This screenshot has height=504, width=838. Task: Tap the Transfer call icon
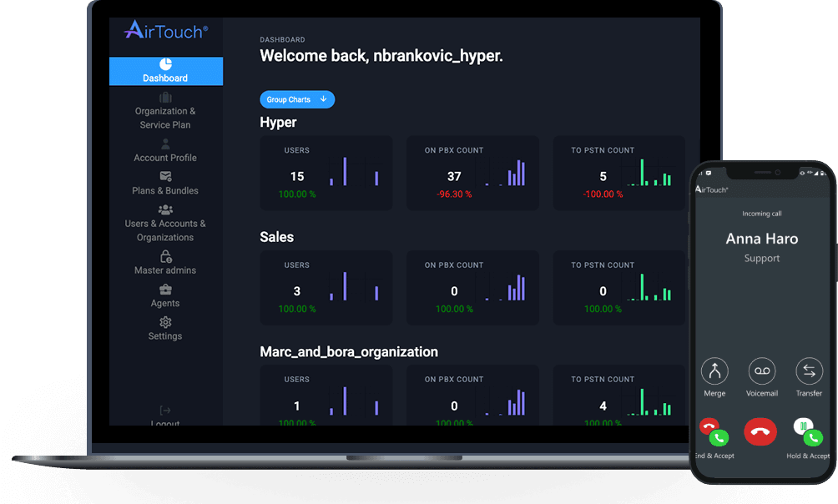coord(808,371)
